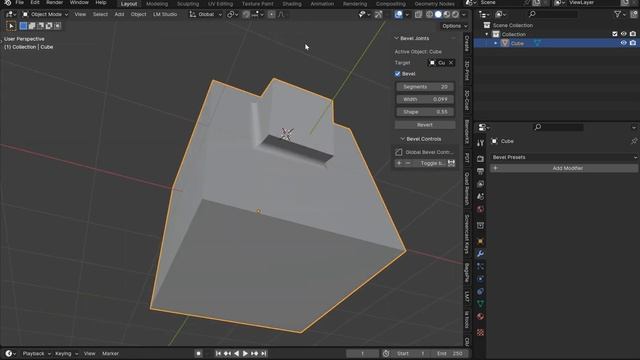Open the Object Constraints properties tab
Screen dimensions: 640x360
coord(480,291)
